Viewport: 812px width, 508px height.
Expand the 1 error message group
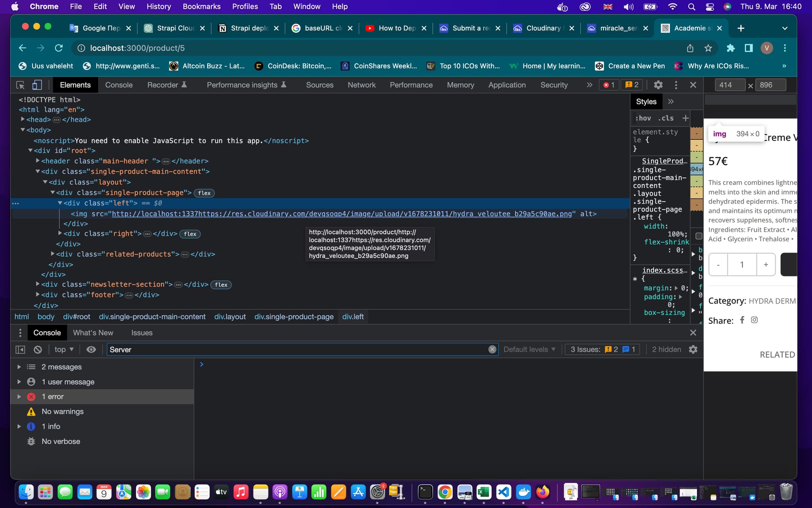point(19,397)
